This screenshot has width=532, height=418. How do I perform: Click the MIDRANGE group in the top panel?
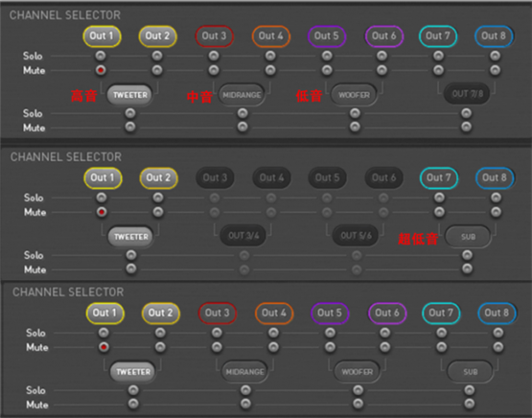click(242, 95)
